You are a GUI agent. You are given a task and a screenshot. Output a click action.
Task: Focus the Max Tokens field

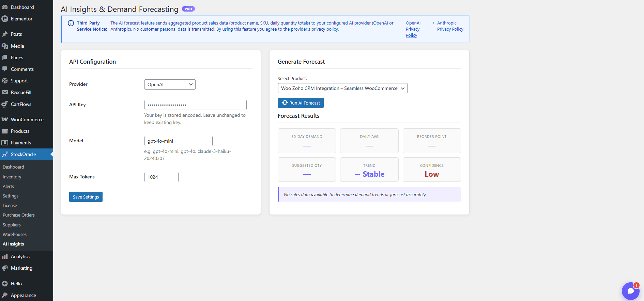(162, 177)
